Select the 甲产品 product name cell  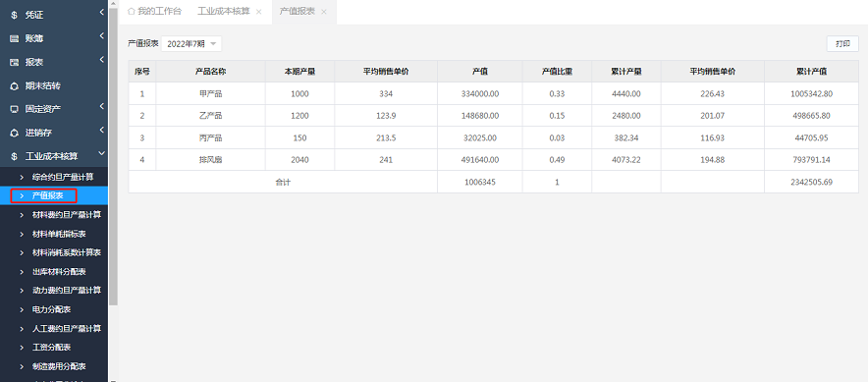[x=210, y=94]
